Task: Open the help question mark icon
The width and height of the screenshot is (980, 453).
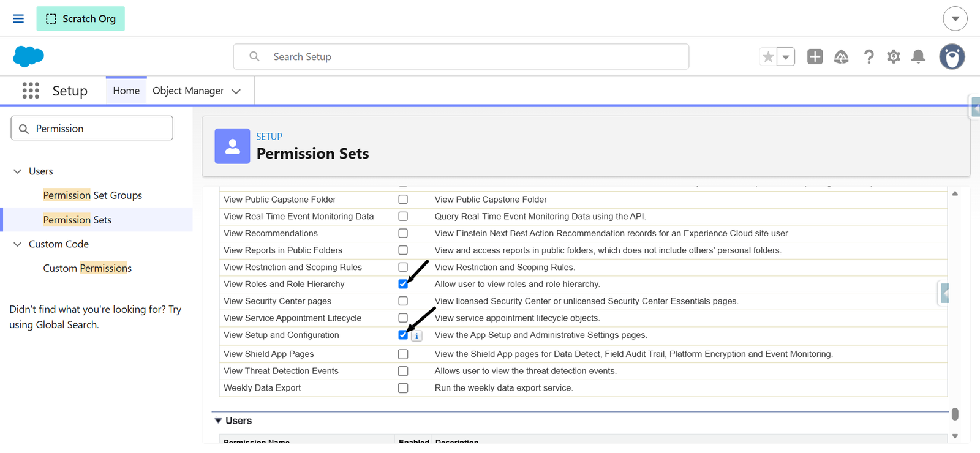Action: click(869, 57)
